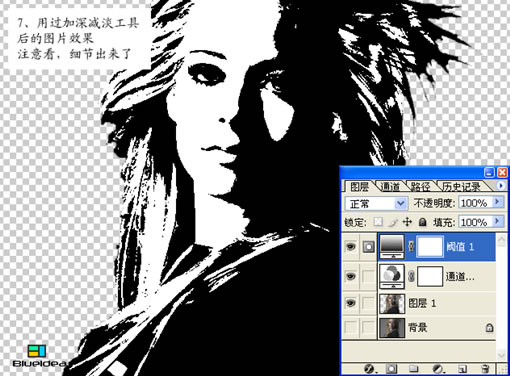Image resolution: width=510 pixels, height=376 pixels.
Task: Expand the 填充 fill slider arrow
Action: click(498, 221)
